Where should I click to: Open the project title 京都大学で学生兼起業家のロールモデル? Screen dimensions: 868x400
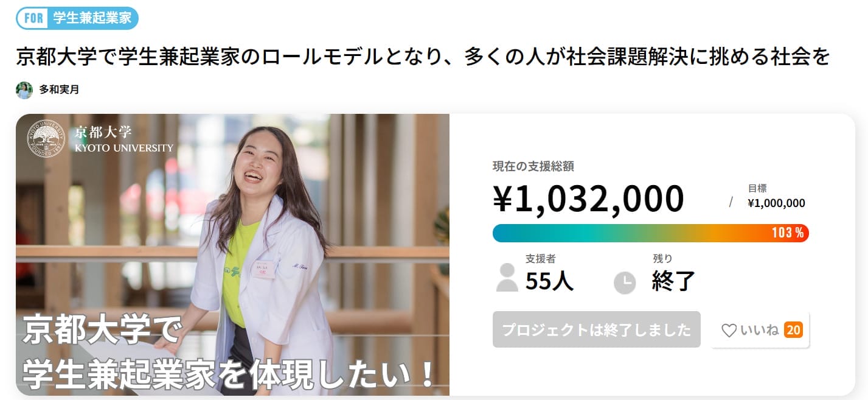pyautogui.click(x=423, y=57)
